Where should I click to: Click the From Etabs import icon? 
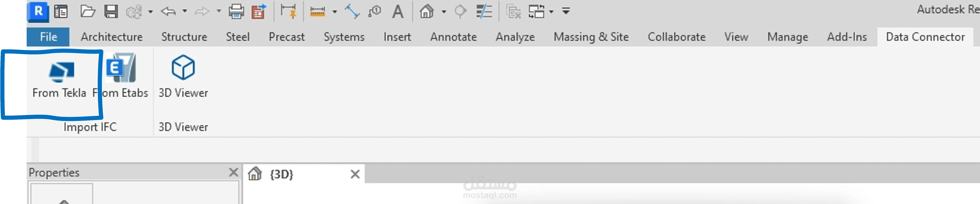(121, 68)
